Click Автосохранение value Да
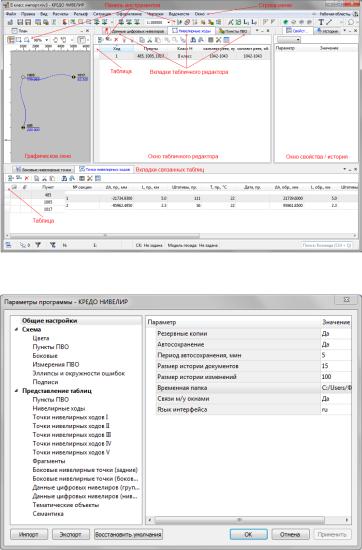 (x=336, y=344)
